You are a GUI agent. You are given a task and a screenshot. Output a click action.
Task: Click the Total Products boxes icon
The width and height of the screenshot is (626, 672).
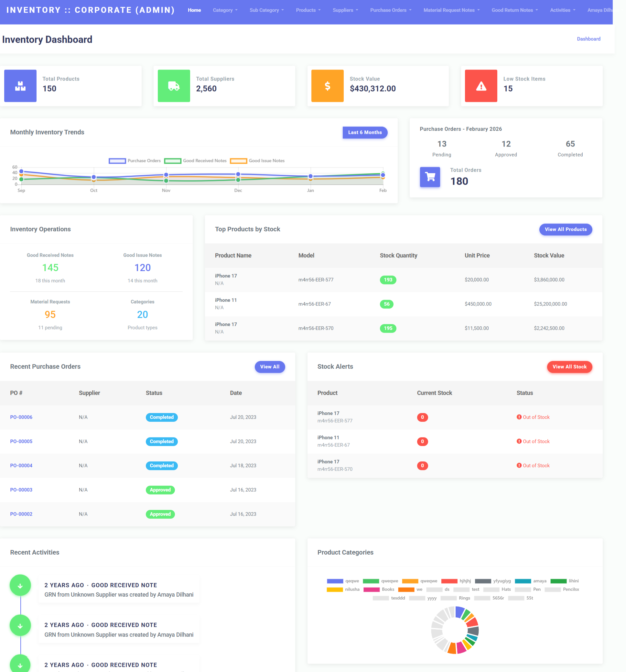pyautogui.click(x=20, y=86)
